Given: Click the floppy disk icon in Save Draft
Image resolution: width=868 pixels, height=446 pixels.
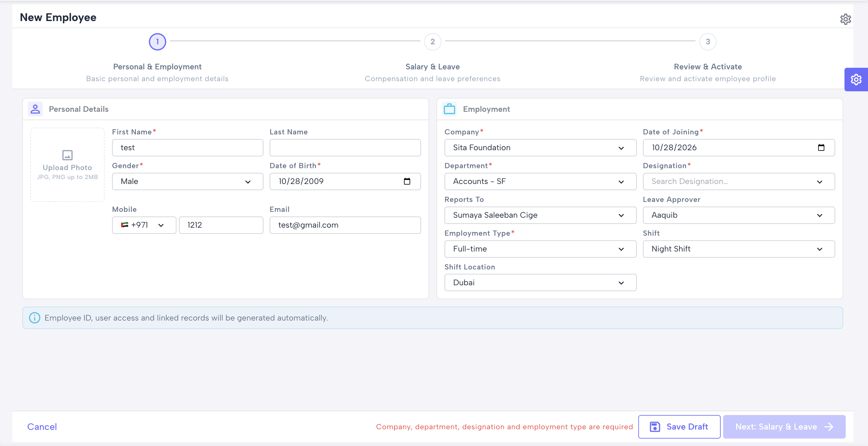Looking at the screenshot, I should coord(655,427).
